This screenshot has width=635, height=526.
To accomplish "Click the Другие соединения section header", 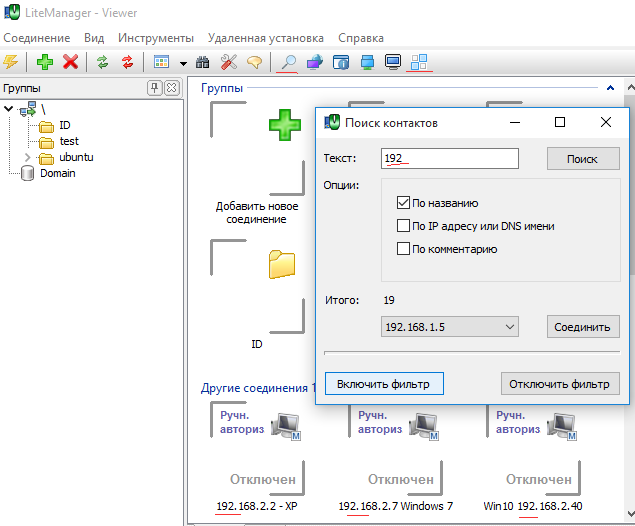I will pos(258,388).
